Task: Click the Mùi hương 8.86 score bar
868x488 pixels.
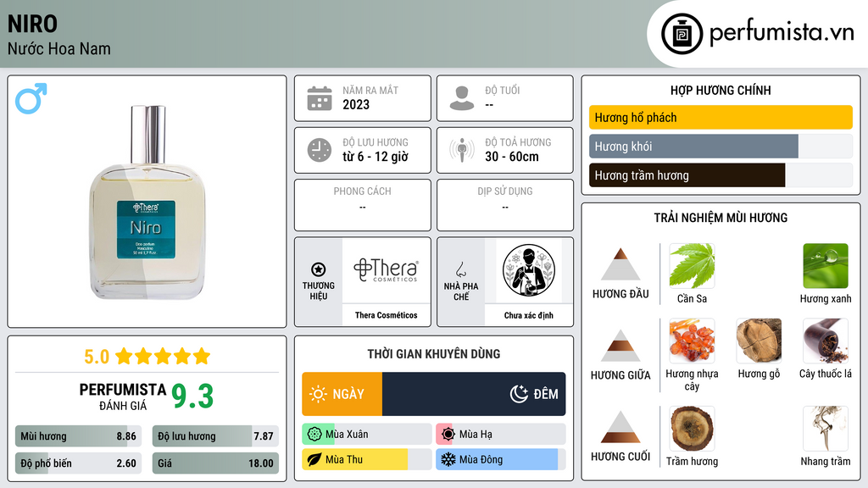Action: pos(78,436)
